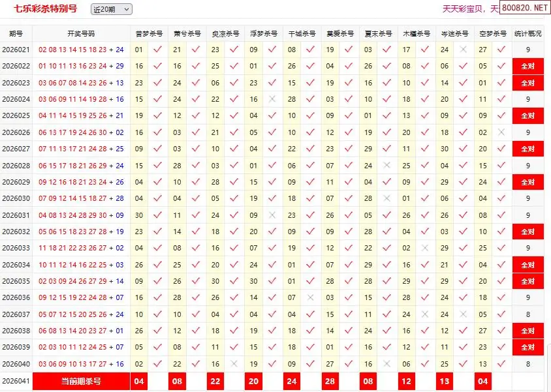551x392 pixels.
Task: Click the 800820.NET site link
Action: 526,8
